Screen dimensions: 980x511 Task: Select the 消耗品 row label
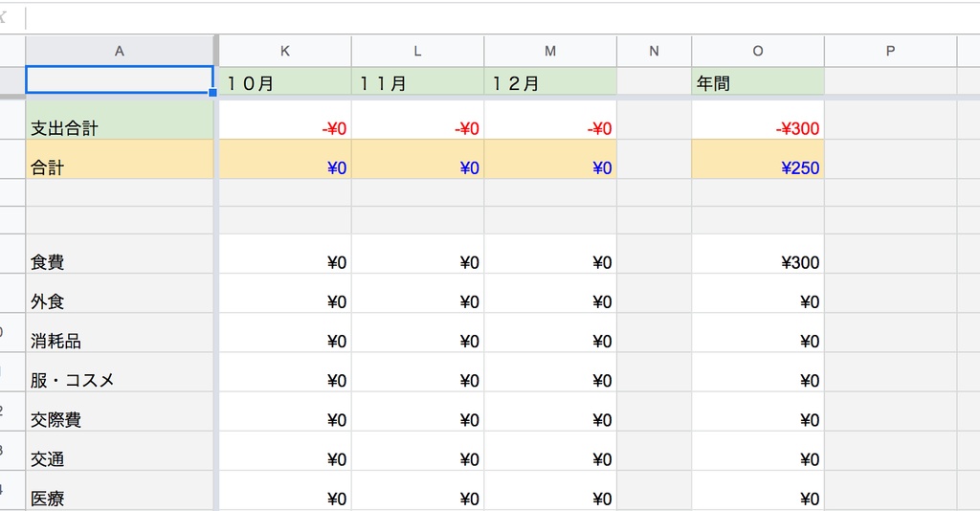pyautogui.click(x=120, y=332)
